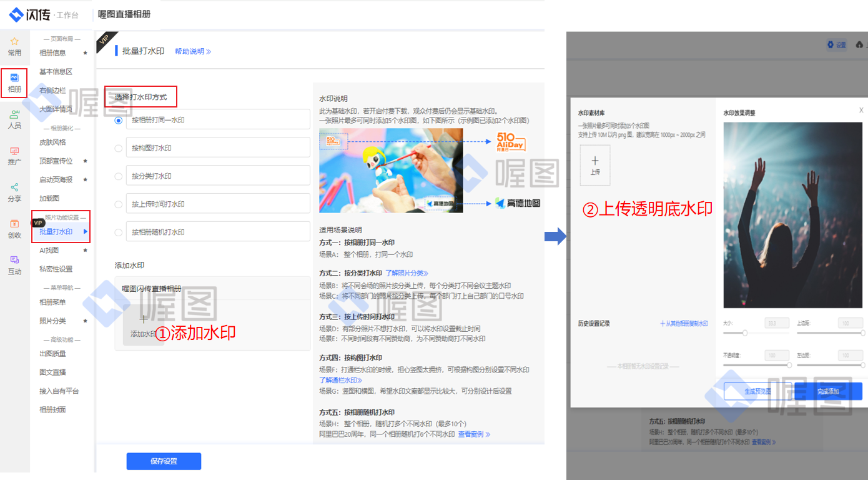
Task: Click the 上边距 value input field
Action: pyautogui.click(x=851, y=323)
